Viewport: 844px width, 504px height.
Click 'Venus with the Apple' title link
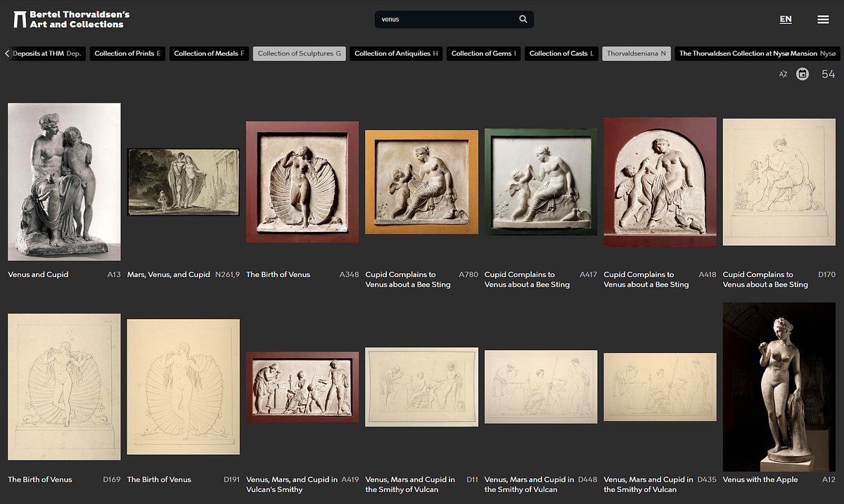point(760,479)
